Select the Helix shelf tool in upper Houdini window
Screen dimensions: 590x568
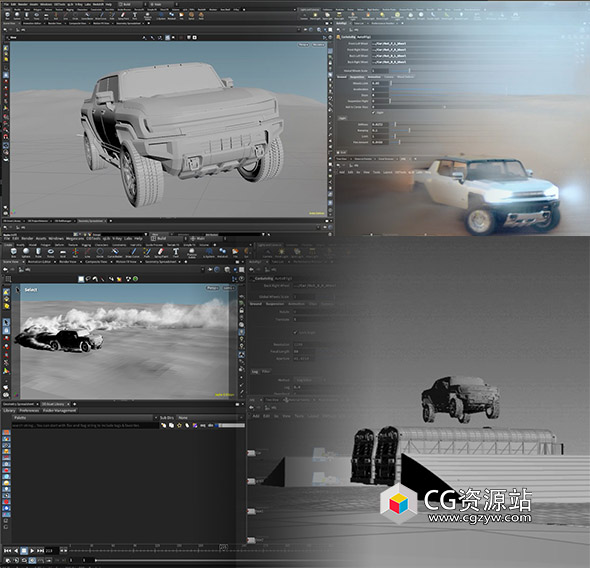[201, 16]
